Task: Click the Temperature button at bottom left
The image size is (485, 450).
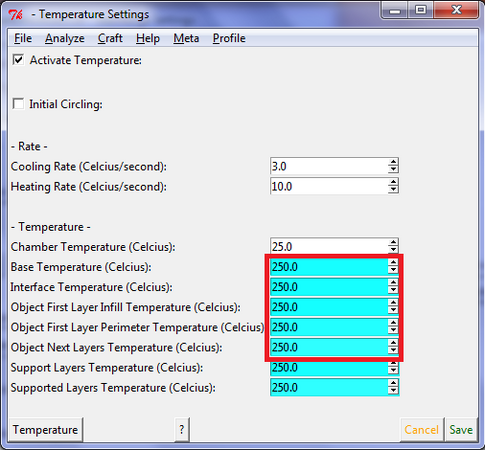Action: point(45,429)
